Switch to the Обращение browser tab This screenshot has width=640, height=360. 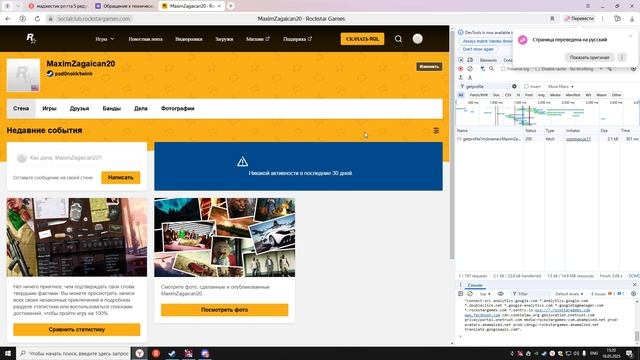[125, 6]
